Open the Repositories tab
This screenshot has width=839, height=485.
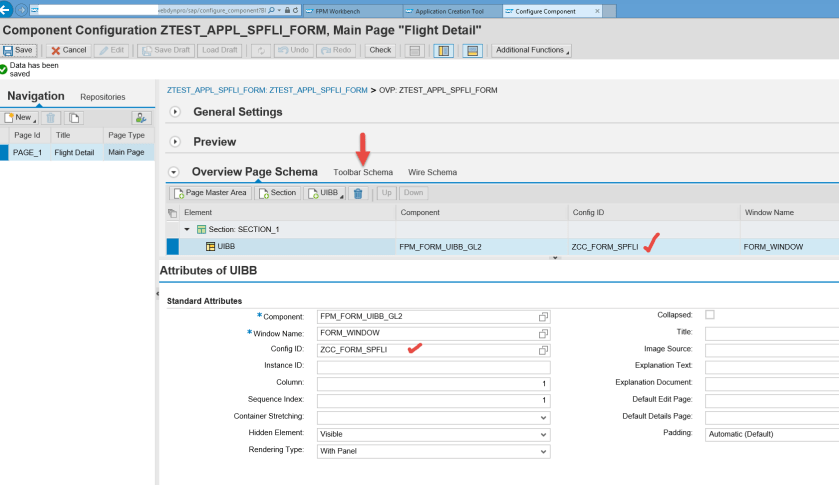point(103,97)
